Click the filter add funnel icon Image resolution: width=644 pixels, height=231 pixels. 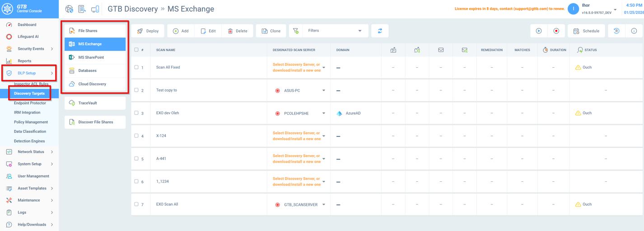(x=296, y=31)
